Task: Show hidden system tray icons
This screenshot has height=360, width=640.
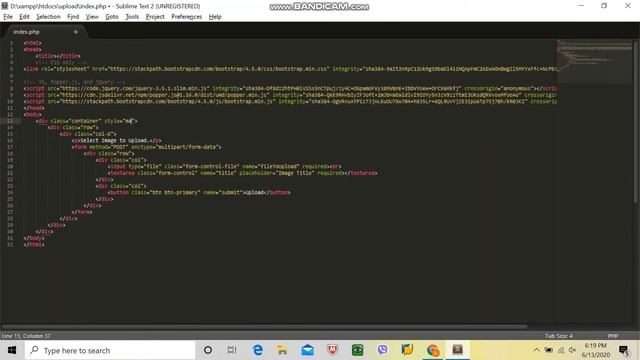Action: pyautogui.click(x=536, y=350)
